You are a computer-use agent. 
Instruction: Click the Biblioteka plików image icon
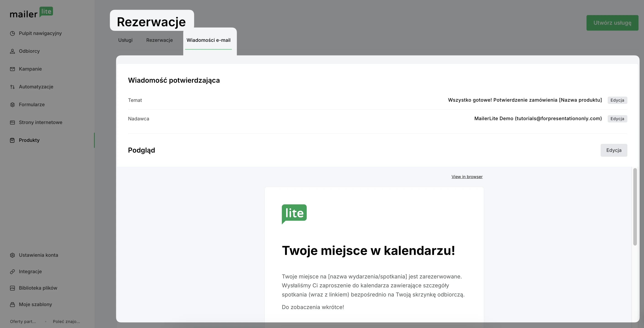click(x=12, y=288)
